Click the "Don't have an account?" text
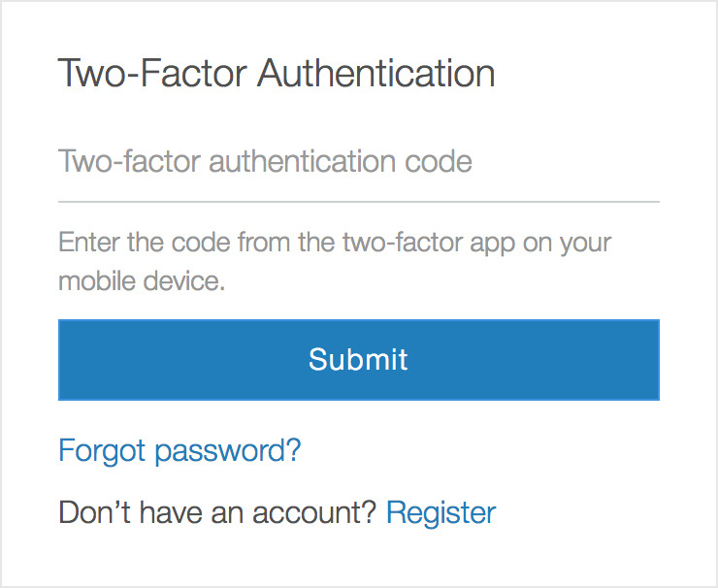This screenshot has width=718, height=588. point(217,512)
